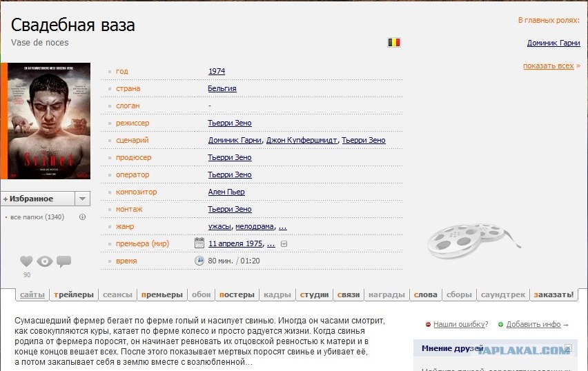Open the Бельгия country link
The height and width of the screenshot is (371, 588).
(222, 88)
